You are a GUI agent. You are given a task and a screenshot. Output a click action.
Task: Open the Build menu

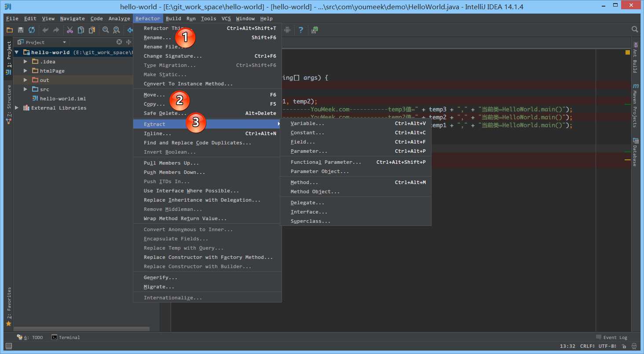coord(173,18)
